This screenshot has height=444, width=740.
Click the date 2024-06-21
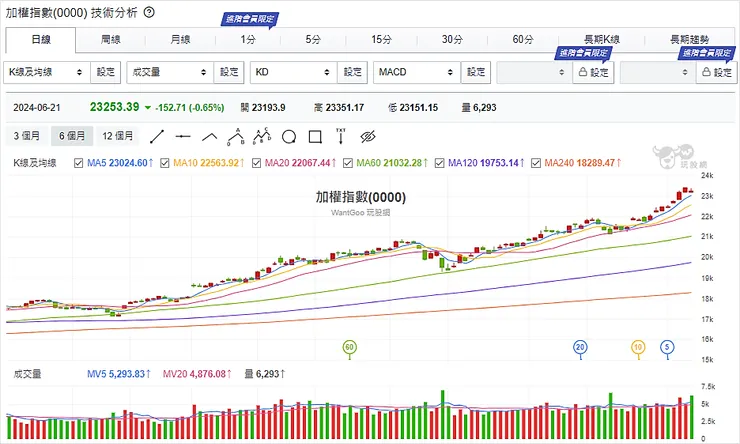coord(37,108)
